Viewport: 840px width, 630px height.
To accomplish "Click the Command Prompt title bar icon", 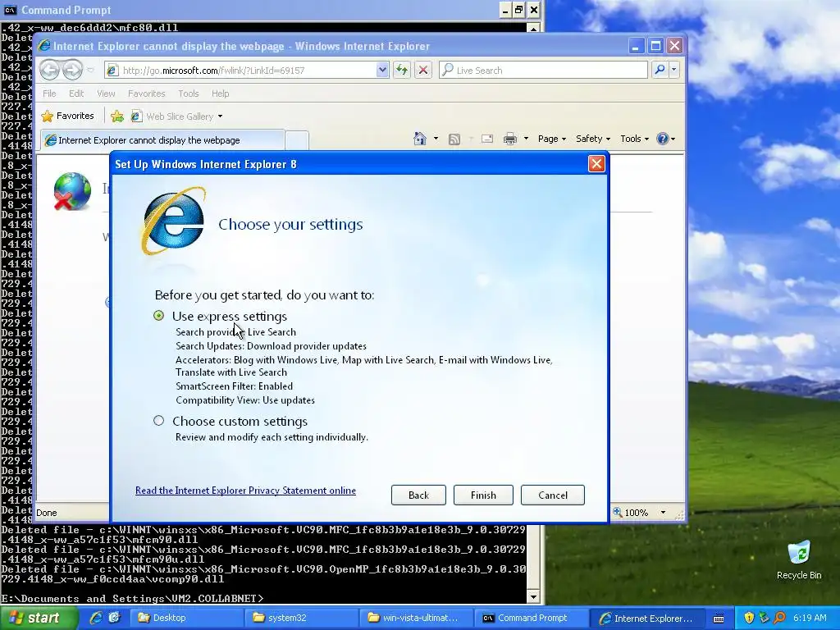I will point(10,10).
